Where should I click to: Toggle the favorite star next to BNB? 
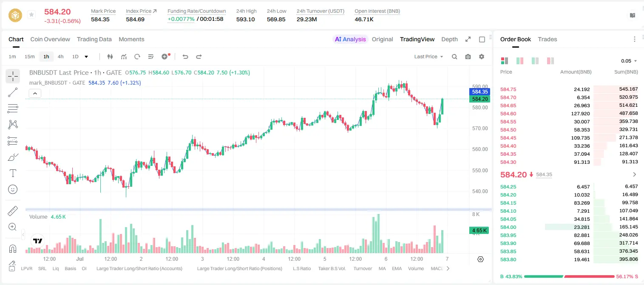(x=31, y=15)
